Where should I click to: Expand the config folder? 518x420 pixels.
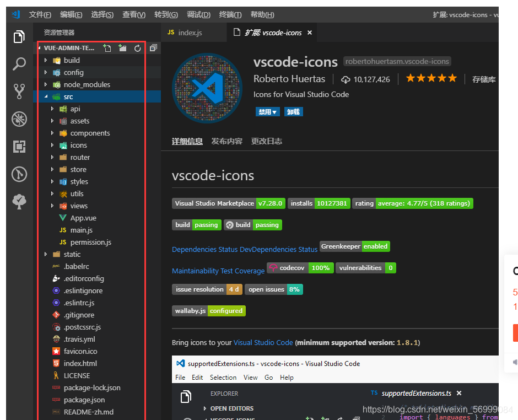(x=46, y=72)
